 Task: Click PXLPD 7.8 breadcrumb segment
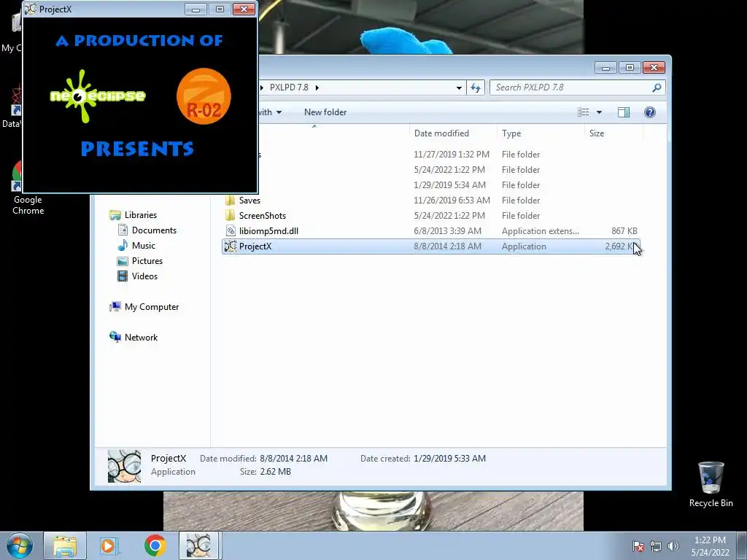pos(289,87)
